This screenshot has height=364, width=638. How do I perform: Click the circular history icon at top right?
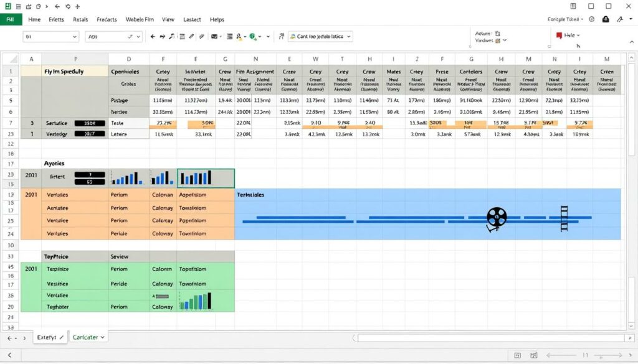point(592,19)
